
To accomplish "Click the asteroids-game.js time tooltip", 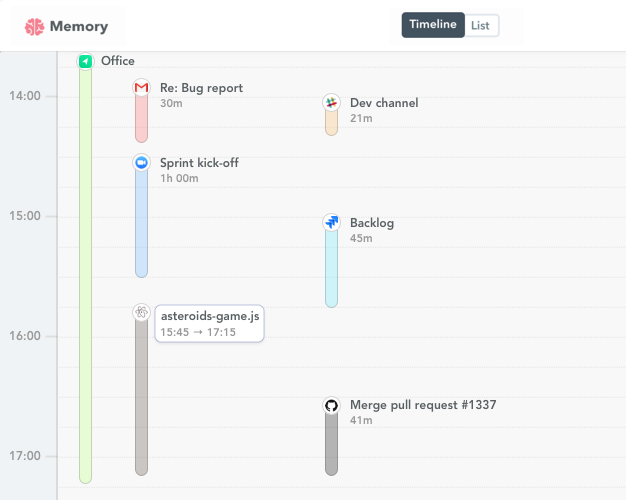I will pos(209,324).
